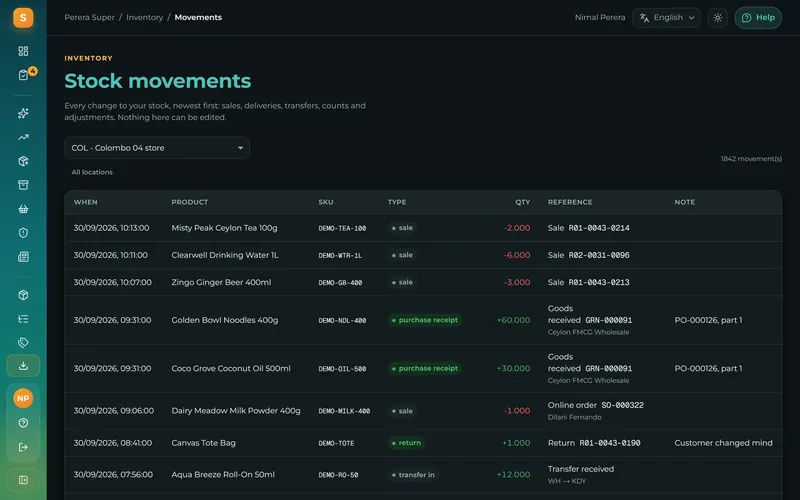Click the timestamp 30/09/2026, 10:13:00
This screenshot has height=500, width=800.
pos(111,228)
